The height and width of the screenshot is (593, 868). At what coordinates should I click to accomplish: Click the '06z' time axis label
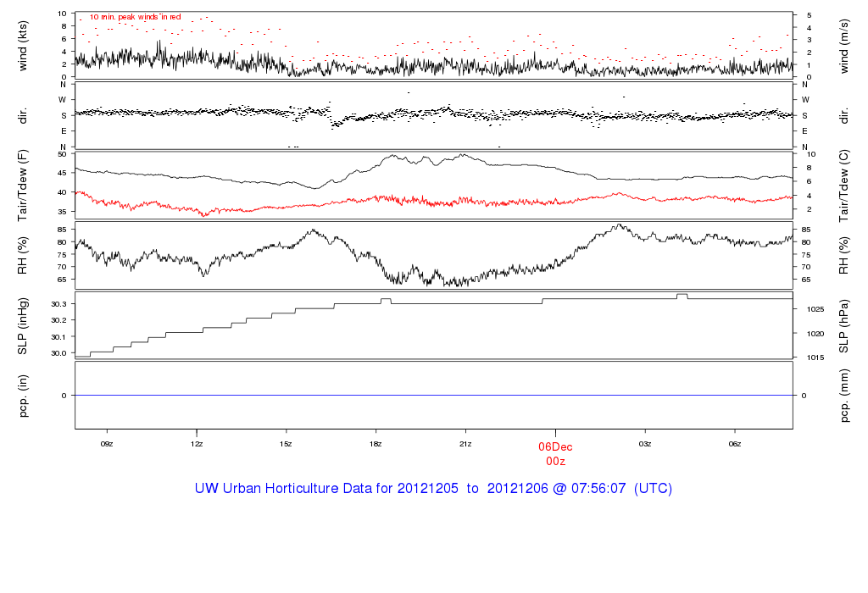coord(735,444)
